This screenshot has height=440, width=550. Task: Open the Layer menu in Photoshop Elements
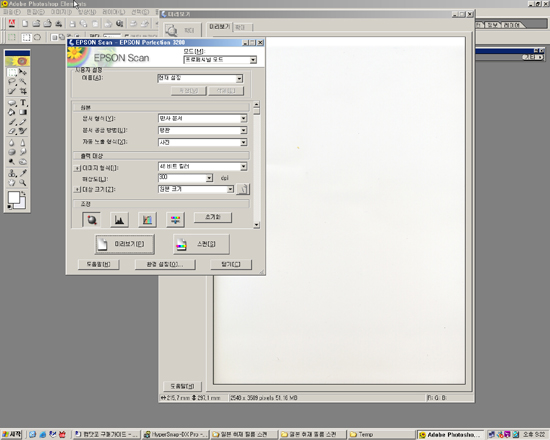(x=113, y=12)
